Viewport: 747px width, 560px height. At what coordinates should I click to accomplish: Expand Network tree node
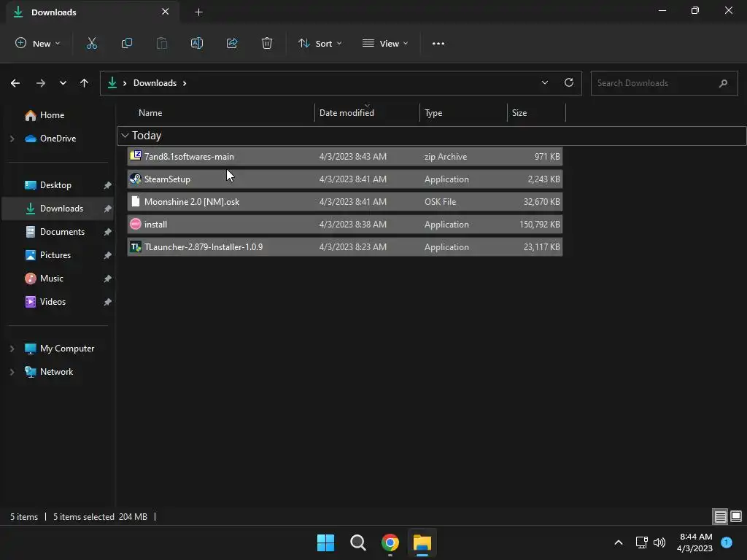coord(12,372)
